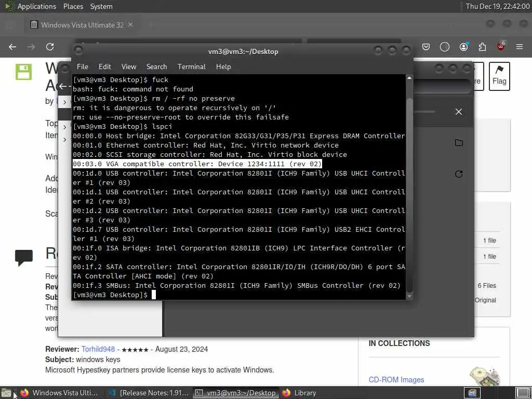
Task: Open Firefox hamburger application menu
Action: click(x=520, y=47)
